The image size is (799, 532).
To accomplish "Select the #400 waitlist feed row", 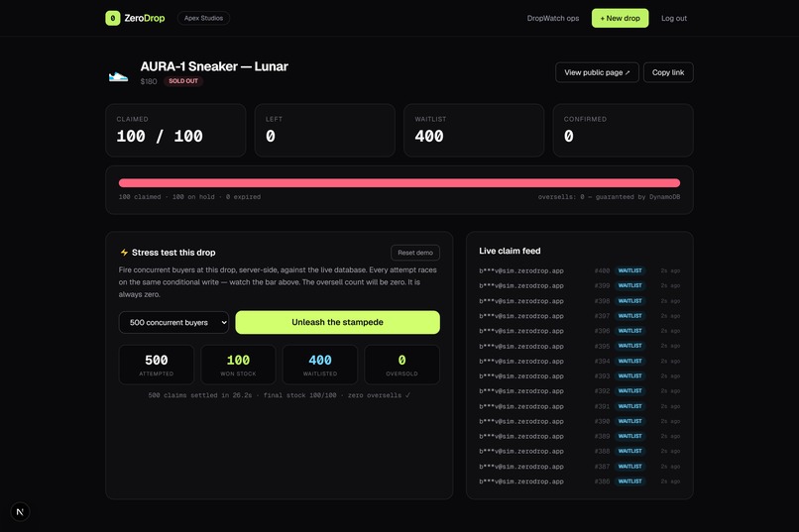I will (x=579, y=270).
